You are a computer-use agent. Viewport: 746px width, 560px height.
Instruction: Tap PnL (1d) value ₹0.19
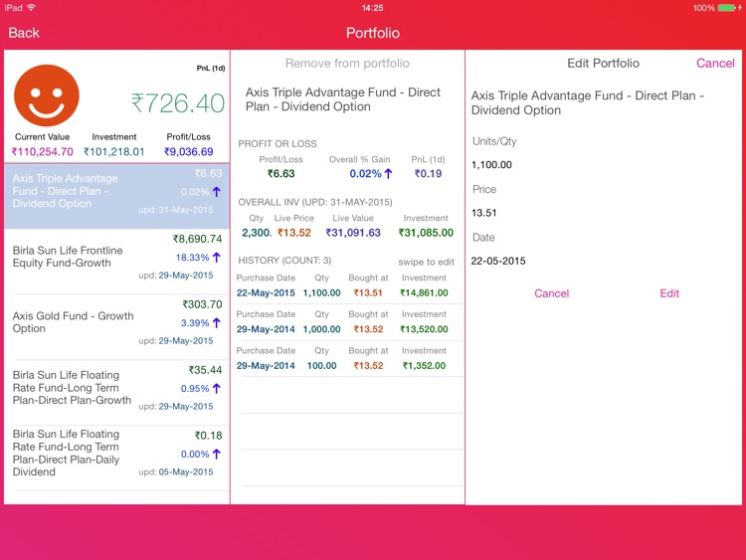(428, 174)
